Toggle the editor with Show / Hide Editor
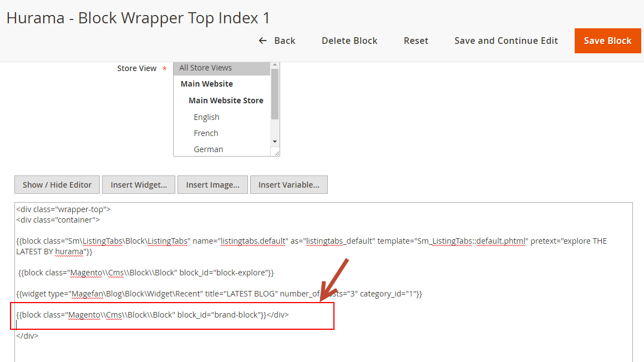 coord(57,185)
